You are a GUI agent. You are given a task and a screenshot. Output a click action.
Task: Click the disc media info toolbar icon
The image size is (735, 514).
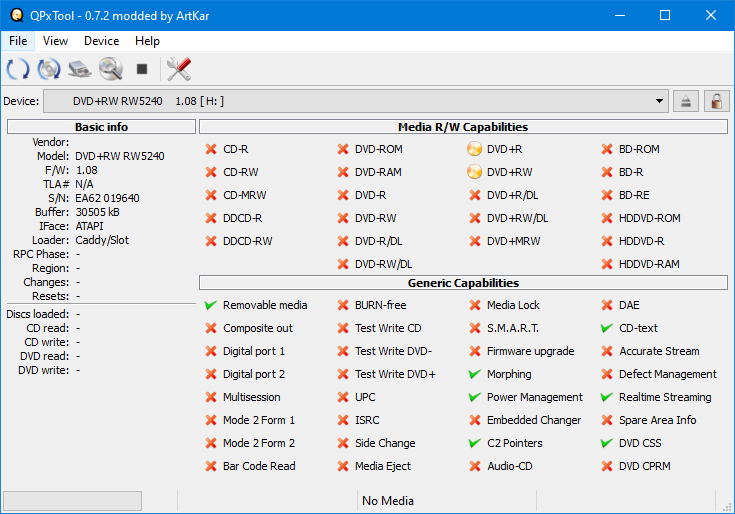(49, 69)
